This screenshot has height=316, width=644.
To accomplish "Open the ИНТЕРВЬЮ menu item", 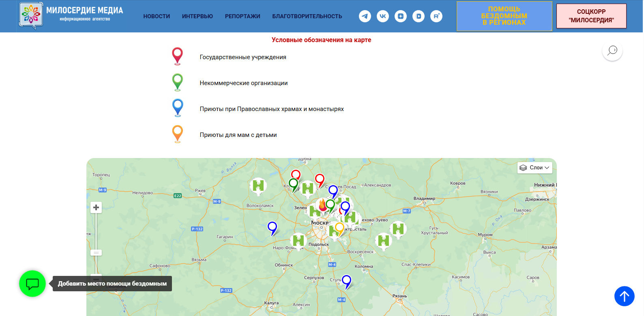I will [x=197, y=16].
